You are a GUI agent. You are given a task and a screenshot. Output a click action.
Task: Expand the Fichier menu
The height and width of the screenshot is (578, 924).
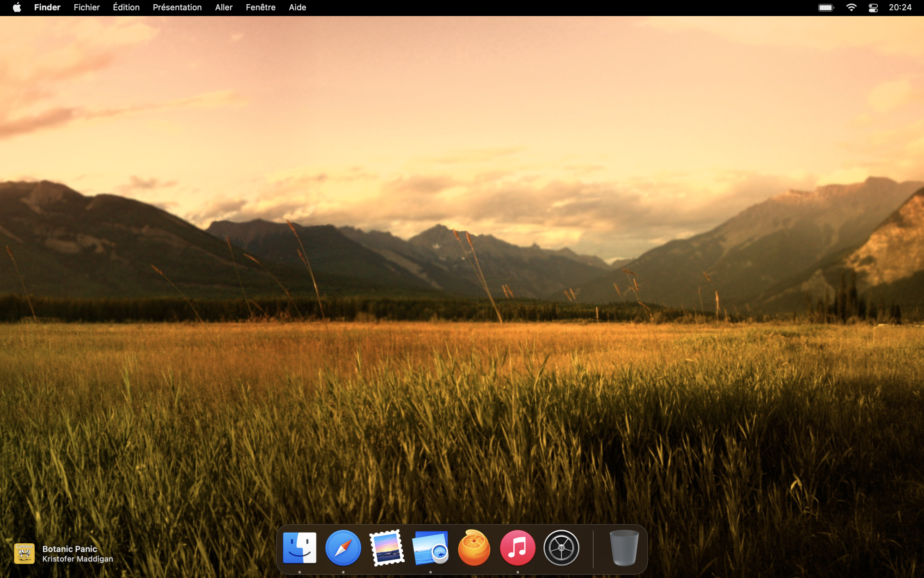coord(86,7)
